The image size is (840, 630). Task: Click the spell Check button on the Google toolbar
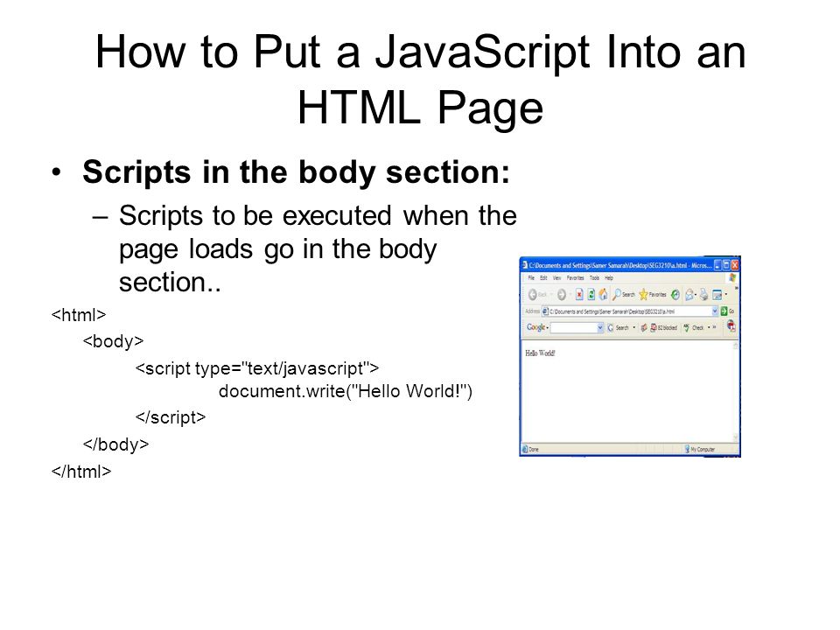693,327
